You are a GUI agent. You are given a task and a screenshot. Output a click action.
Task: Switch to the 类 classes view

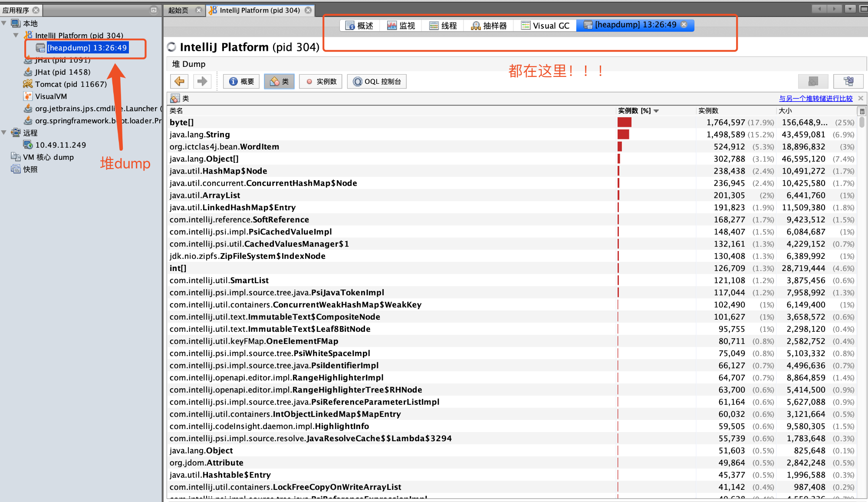coord(279,81)
